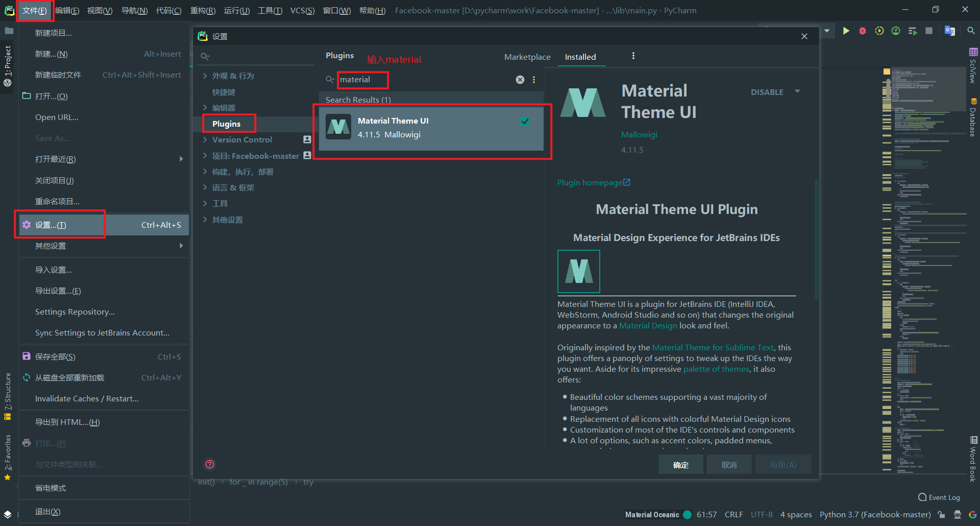Screen dimensions: 980x526
Task: Open the Word Book side panel
Action: [973, 459]
